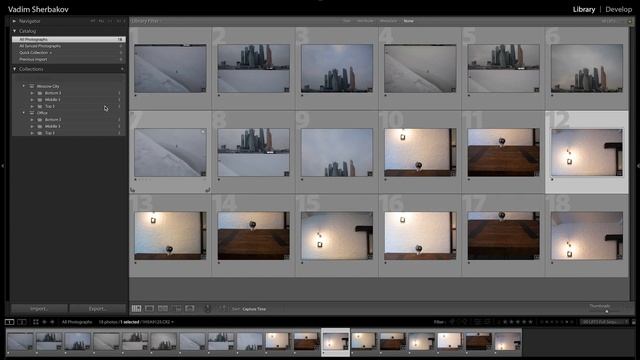The height and width of the screenshot is (360, 640).
Task: Go back with the filmstrip left arrow
Action: point(44,322)
